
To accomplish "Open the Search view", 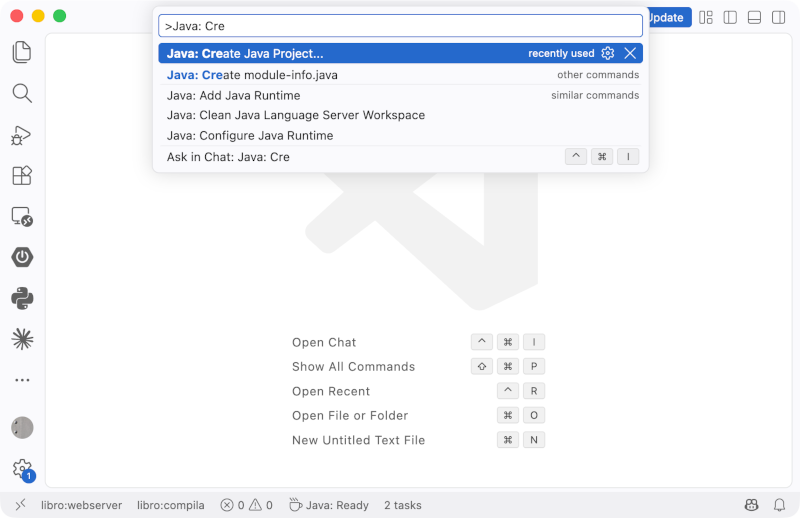I will click(x=22, y=93).
